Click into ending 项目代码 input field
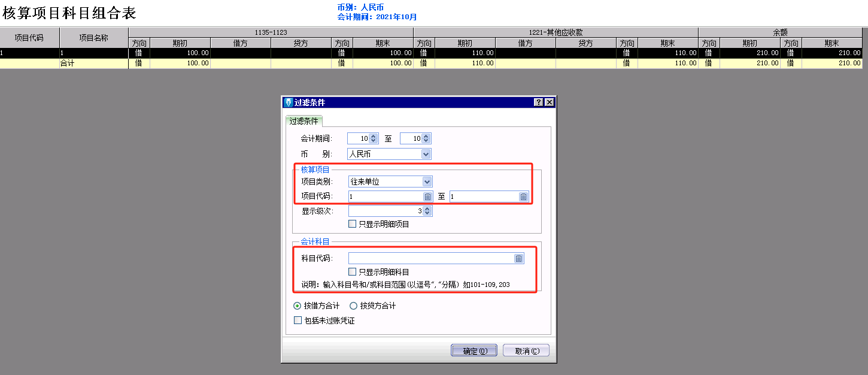 484,196
